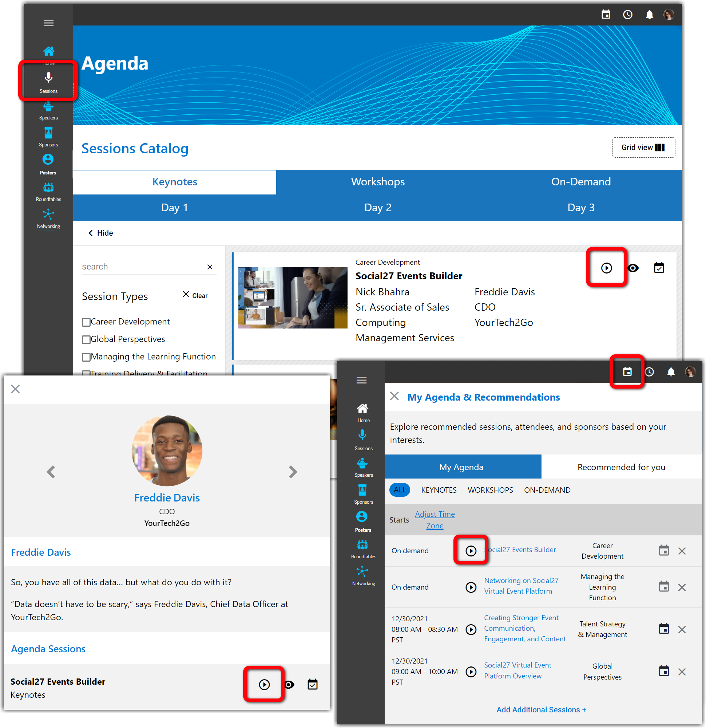Select the Recommended for you tab
Viewport: 706px width, 728px height.
(x=621, y=467)
